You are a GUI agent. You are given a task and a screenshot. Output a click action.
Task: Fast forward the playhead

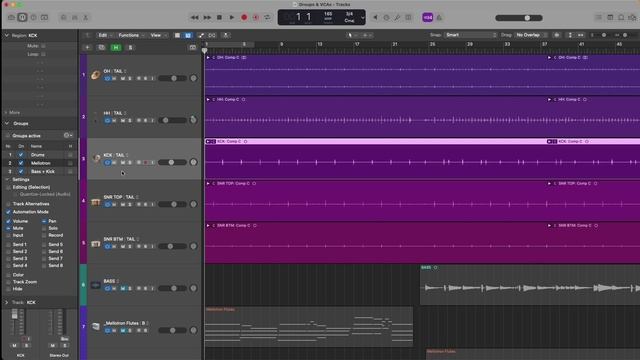207,18
